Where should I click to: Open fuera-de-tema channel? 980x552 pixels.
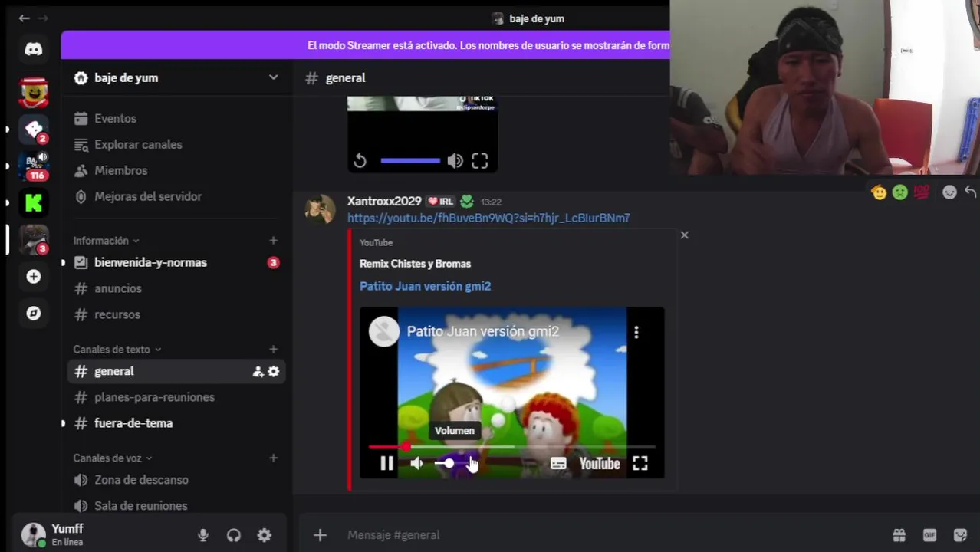[176, 423]
